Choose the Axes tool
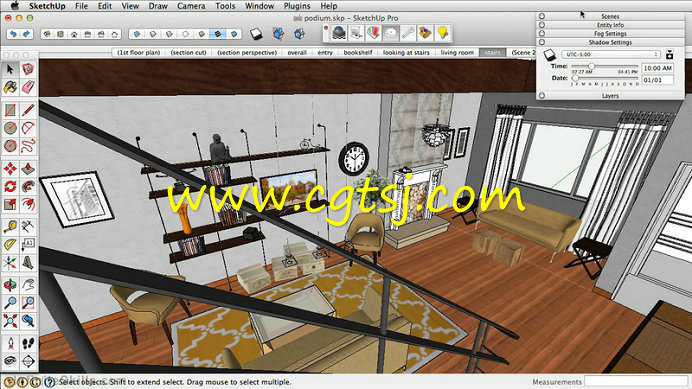Viewport: 692px width, 389px height. point(10,263)
